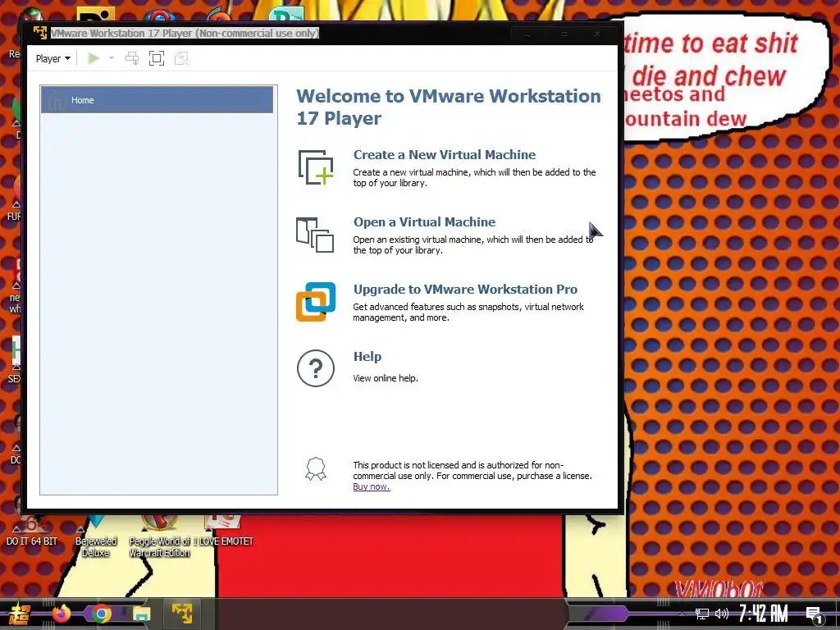Open the network tray icon
Screen dimensions: 840x630
coord(701,614)
